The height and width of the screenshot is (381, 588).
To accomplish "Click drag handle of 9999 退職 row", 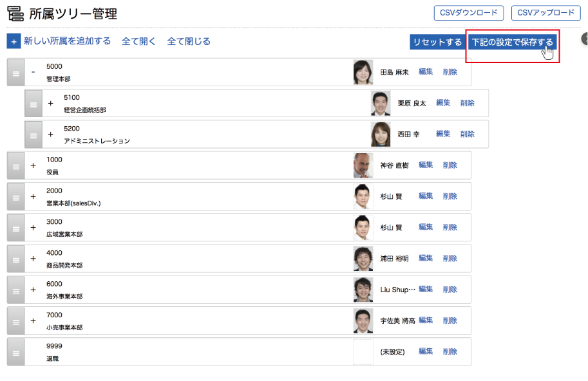I will tap(15, 352).
